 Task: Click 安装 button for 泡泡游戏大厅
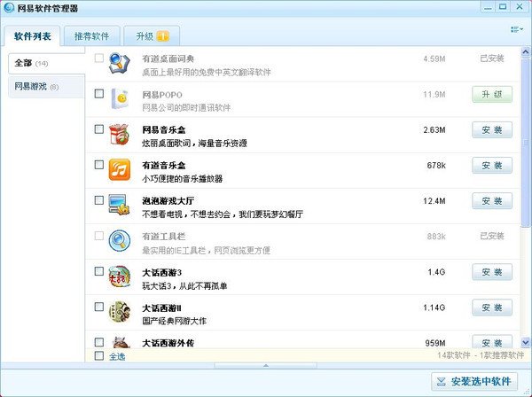[x=492, y=201]
